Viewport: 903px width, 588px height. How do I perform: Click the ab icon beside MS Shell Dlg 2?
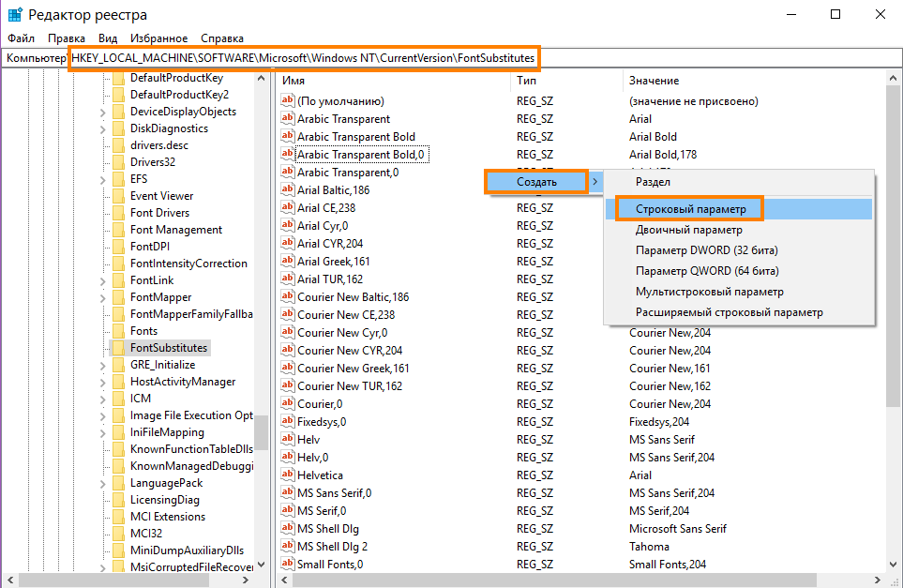pos(287,547)
